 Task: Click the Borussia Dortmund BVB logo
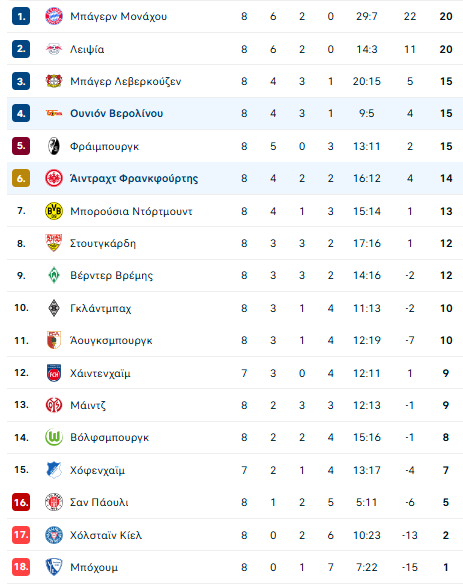54,211
